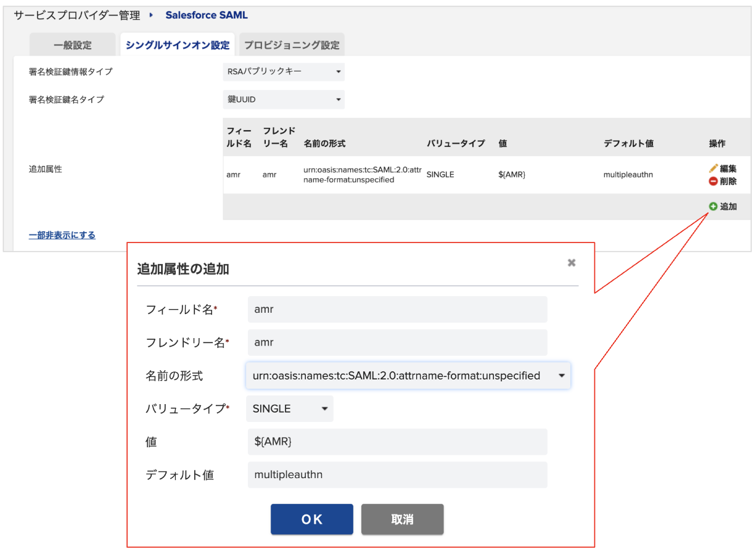Select the シングルサインオン設定 tab

click(x=178, y=45)
